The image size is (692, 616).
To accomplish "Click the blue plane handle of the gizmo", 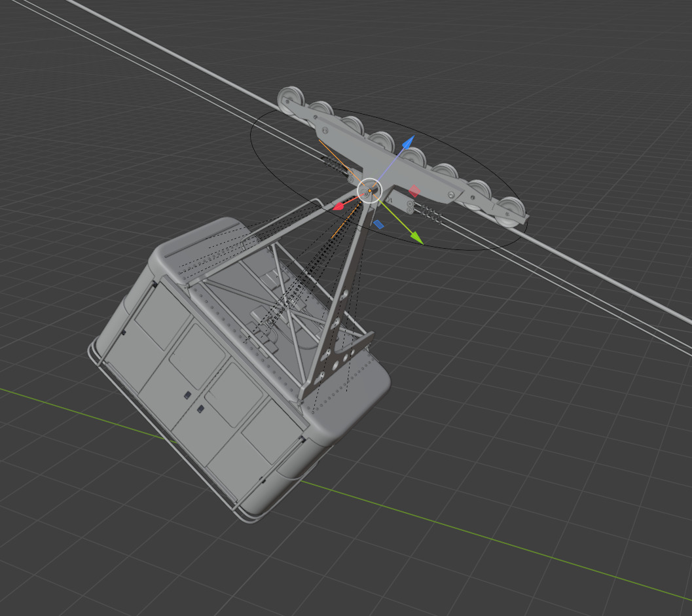I will coord(378,225).
